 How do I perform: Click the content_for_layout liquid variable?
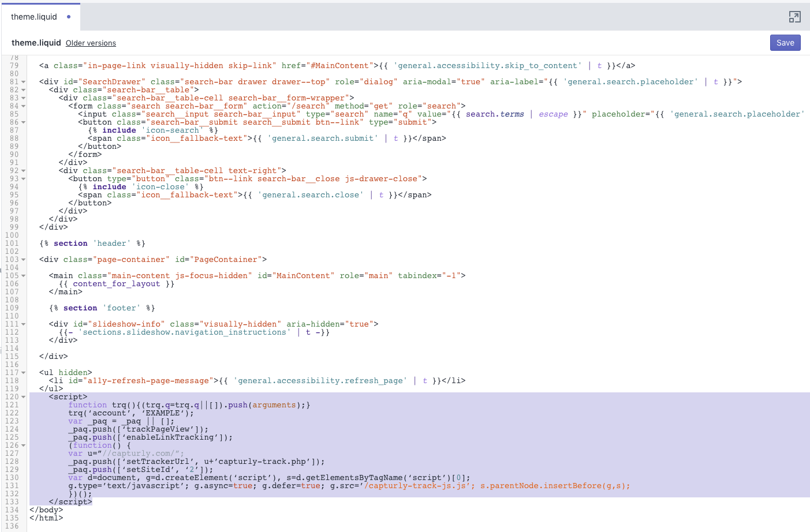point(117,284)
